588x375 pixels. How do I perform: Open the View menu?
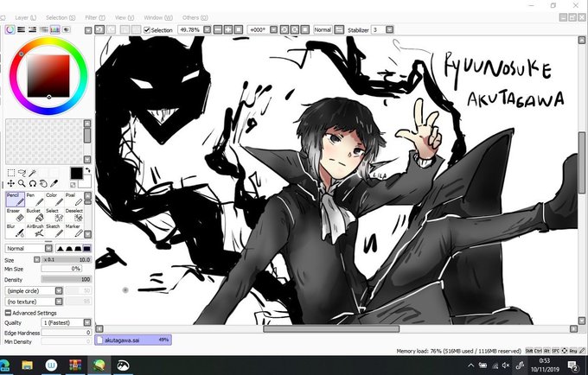[x=125, y=17]
